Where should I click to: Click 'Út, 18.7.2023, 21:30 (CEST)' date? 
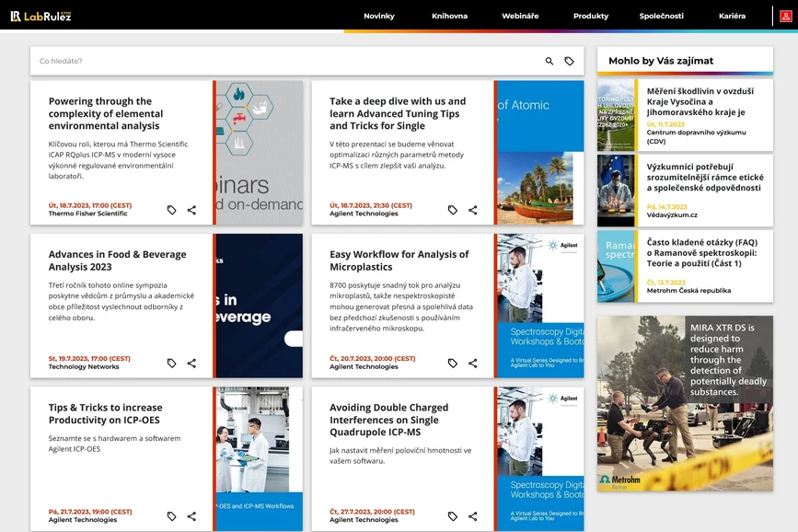click(x=371, y=205)
